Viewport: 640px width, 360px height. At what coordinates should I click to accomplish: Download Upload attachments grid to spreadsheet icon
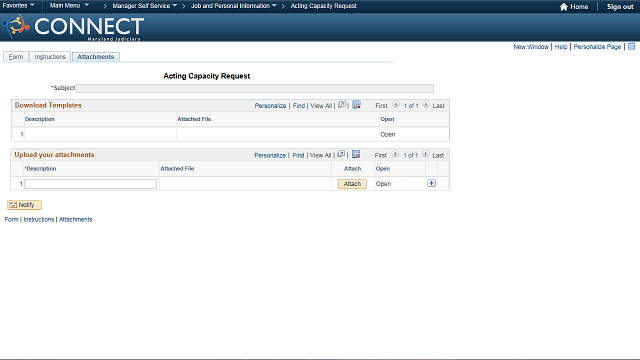tap(356, 154)
